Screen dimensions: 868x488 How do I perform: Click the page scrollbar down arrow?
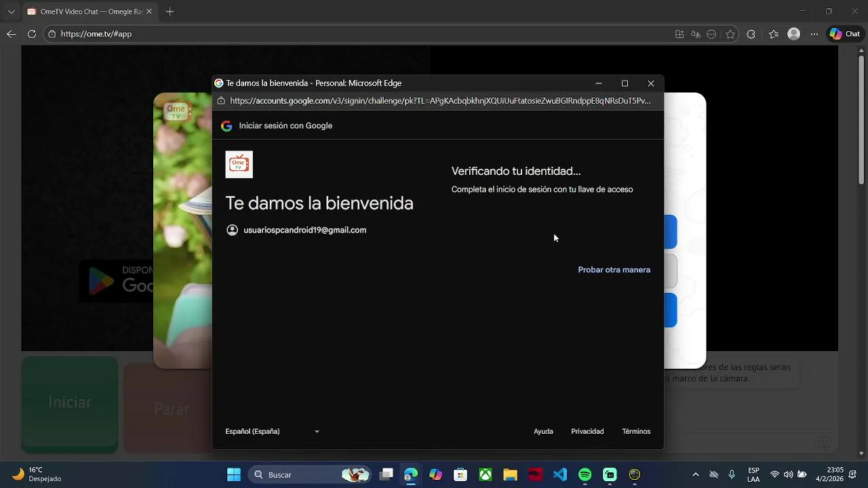pyautogui.click(x=861, y=453)
